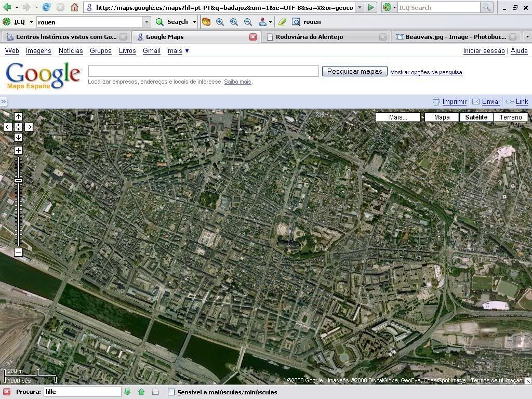The width and height of the screenshot is (532, 399).
Task: Return to last result with center button
Action: (18, 127)
